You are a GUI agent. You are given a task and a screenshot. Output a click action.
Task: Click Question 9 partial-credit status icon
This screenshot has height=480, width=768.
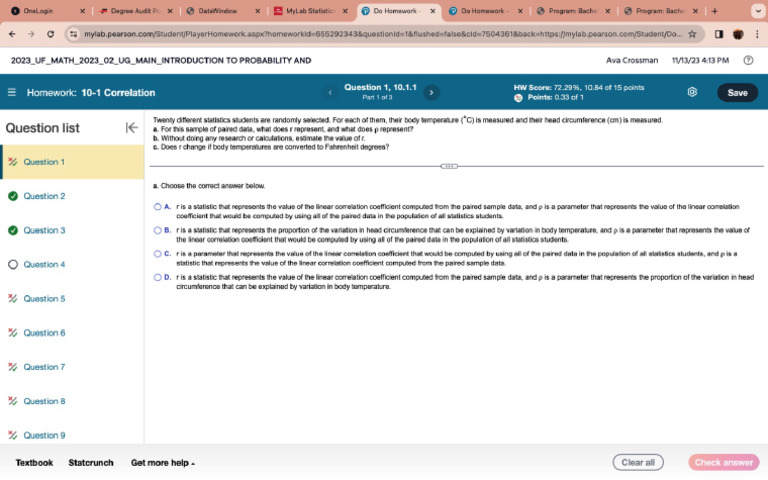pyautogui.click(x=13, y=435)
